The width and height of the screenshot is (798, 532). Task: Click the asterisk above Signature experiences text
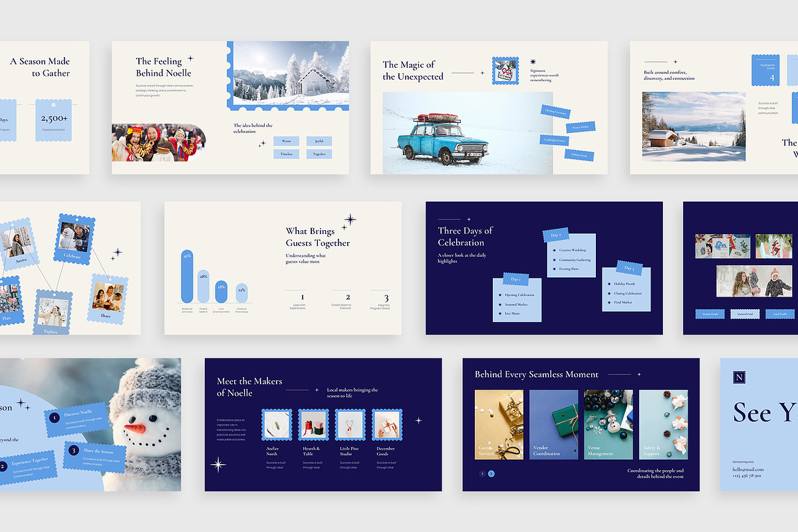(x=533, y=61)
